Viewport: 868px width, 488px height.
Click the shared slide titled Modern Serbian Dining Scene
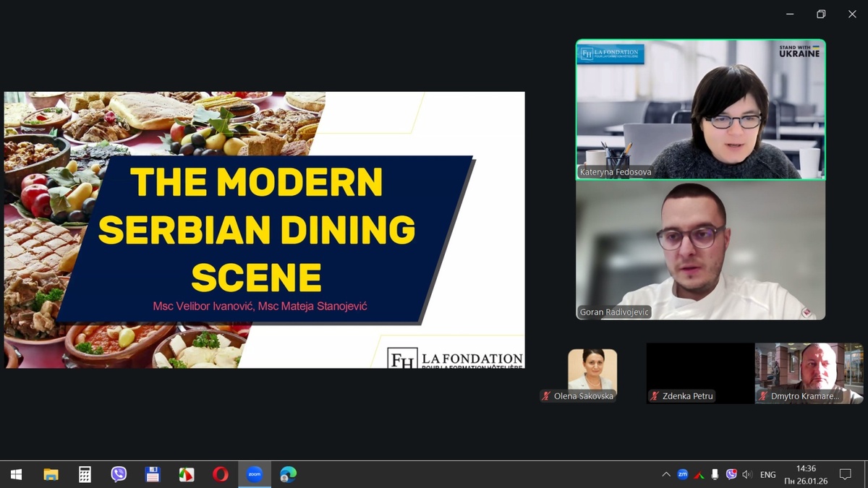(264, 230)
